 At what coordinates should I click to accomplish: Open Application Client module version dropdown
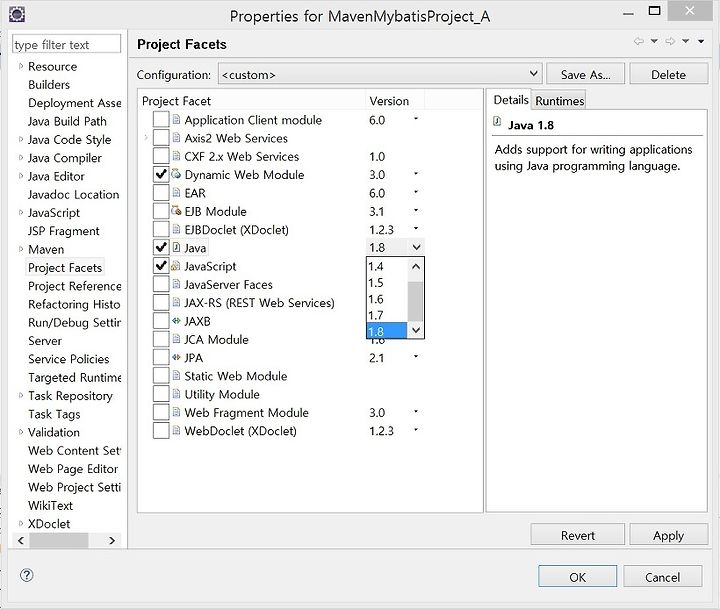coord(416,118)
